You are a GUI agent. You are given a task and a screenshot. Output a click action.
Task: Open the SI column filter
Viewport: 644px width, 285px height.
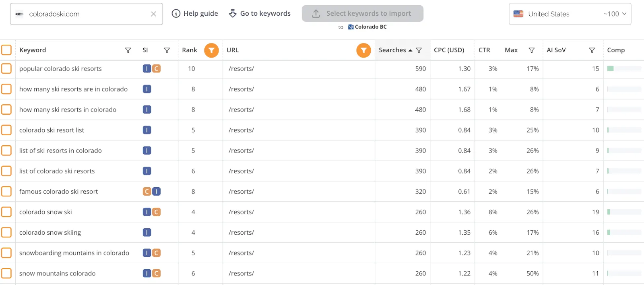(x=167, y=50)
